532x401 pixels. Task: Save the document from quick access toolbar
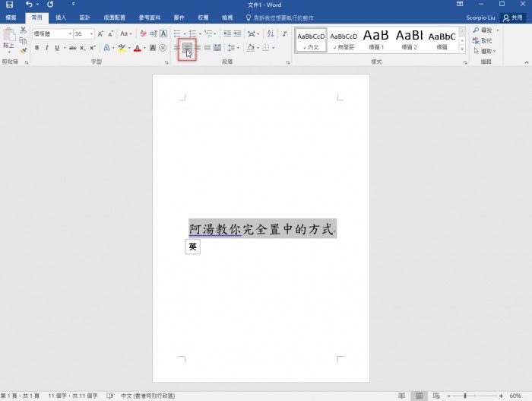(9, 5)
